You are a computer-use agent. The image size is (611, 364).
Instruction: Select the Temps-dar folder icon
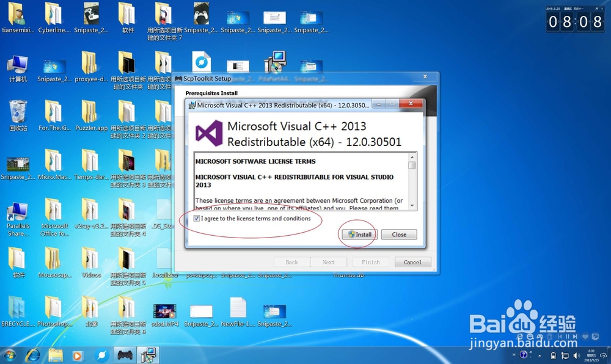tap(91, 164)
